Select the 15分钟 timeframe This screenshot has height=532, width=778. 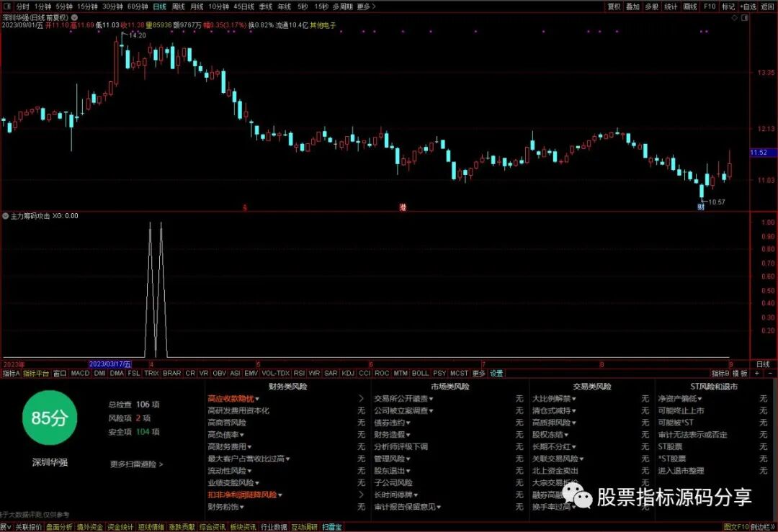coord(87,6)
